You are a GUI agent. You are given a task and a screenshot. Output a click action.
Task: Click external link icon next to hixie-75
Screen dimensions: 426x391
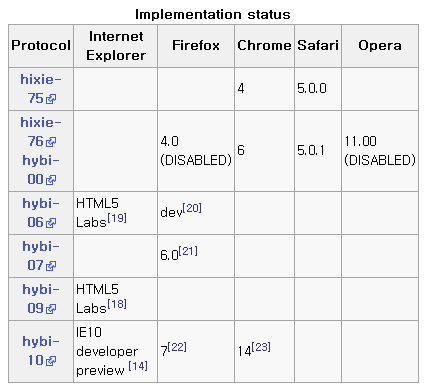coord(51,99)
